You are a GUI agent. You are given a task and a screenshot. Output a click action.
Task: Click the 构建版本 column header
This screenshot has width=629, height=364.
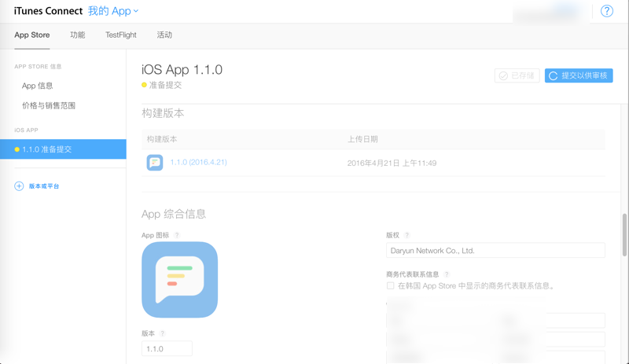click(x=162, y=139)
